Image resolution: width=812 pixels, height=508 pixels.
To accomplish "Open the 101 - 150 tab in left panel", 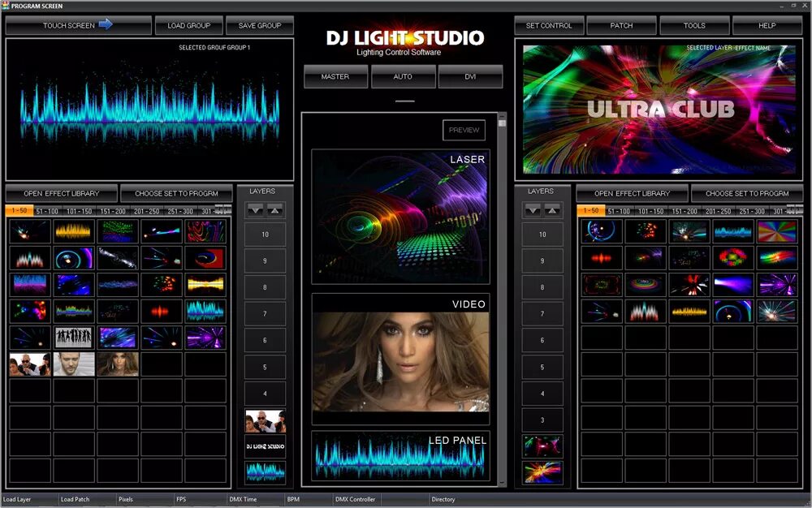I will click(80, 211).
